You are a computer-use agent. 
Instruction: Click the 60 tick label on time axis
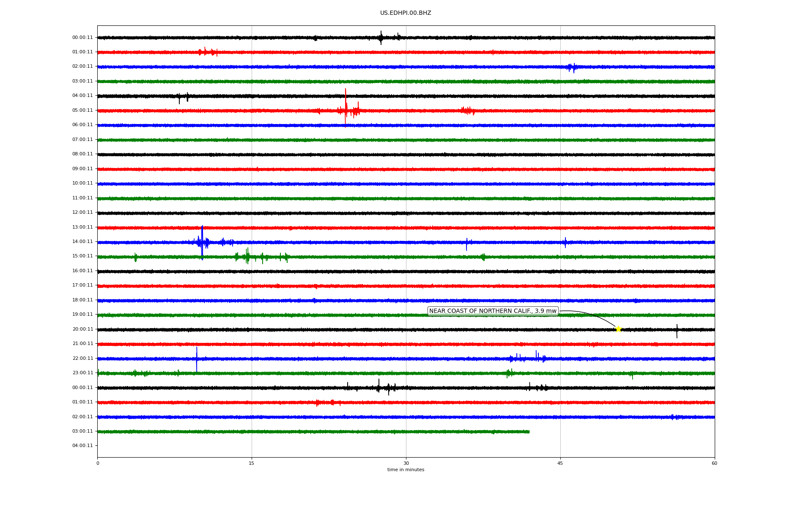[x=714, y=463]
